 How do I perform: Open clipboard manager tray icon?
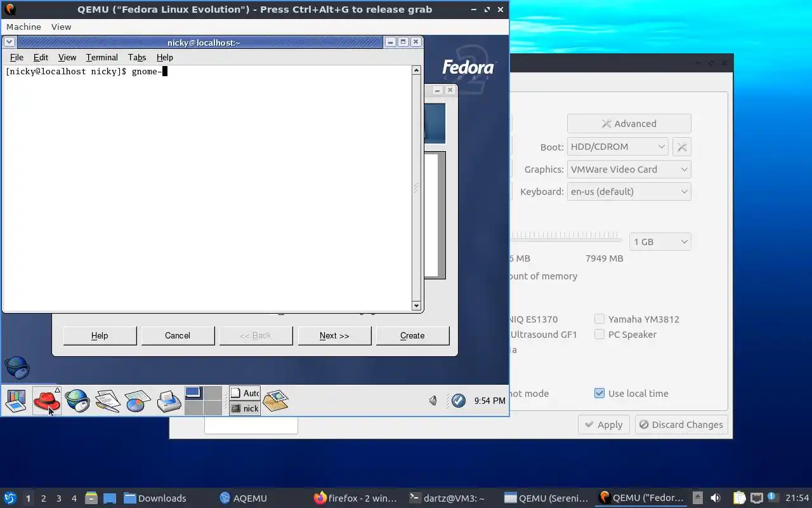(x=739, y=498)
